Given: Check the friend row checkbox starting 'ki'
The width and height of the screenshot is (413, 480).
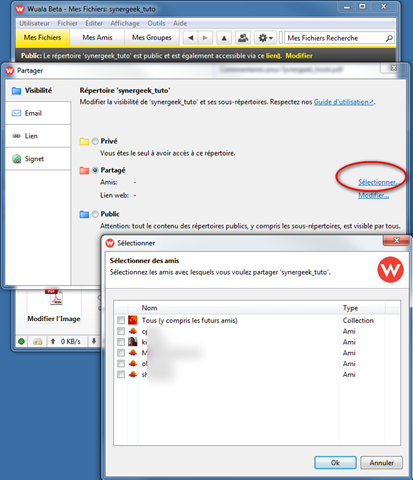Looking at the screenshot, I should point(121,342).
